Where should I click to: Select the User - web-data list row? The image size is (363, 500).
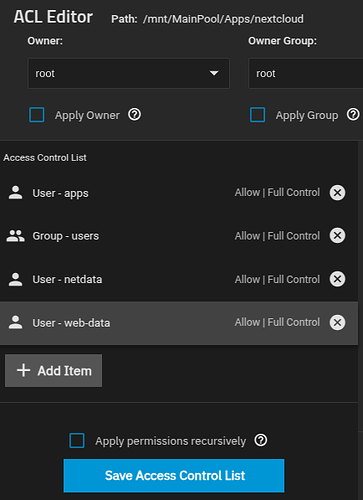click(179, 323)
